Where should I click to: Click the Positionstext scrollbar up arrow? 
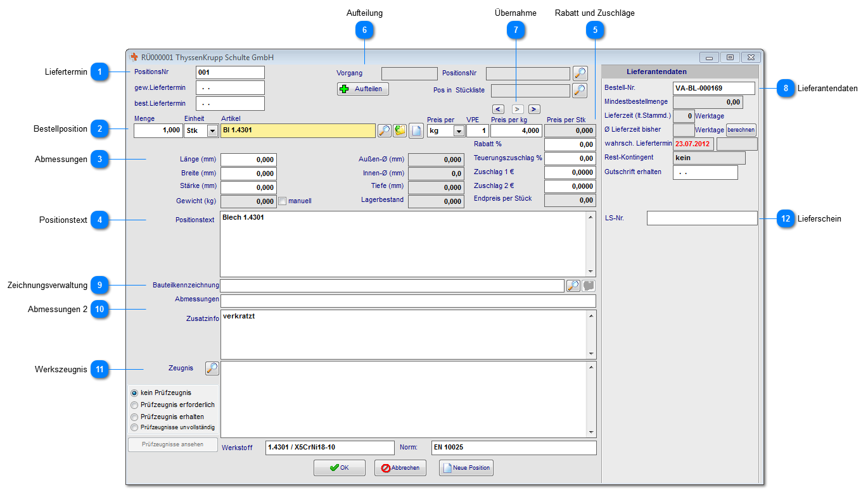coord(591,217)
